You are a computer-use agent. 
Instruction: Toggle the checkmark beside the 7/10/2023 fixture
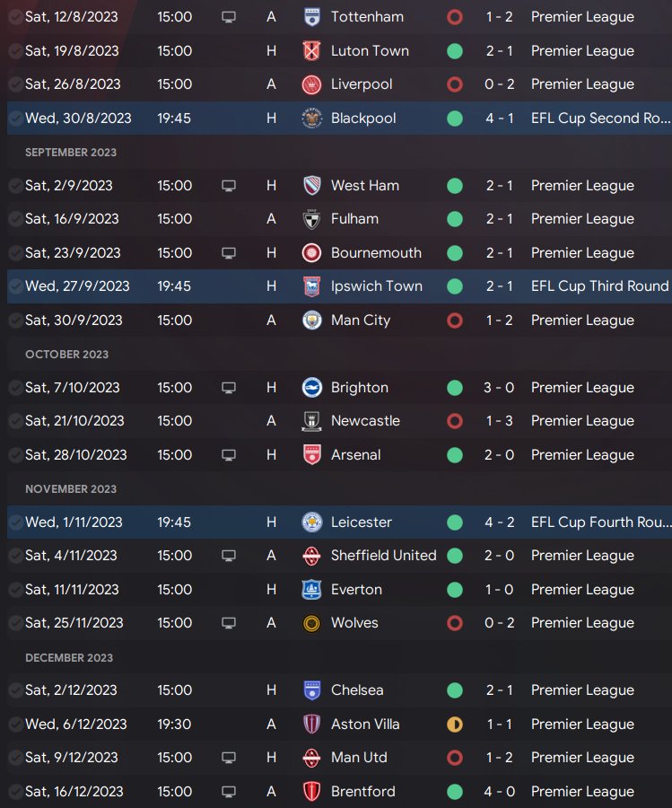coord(14,388)
